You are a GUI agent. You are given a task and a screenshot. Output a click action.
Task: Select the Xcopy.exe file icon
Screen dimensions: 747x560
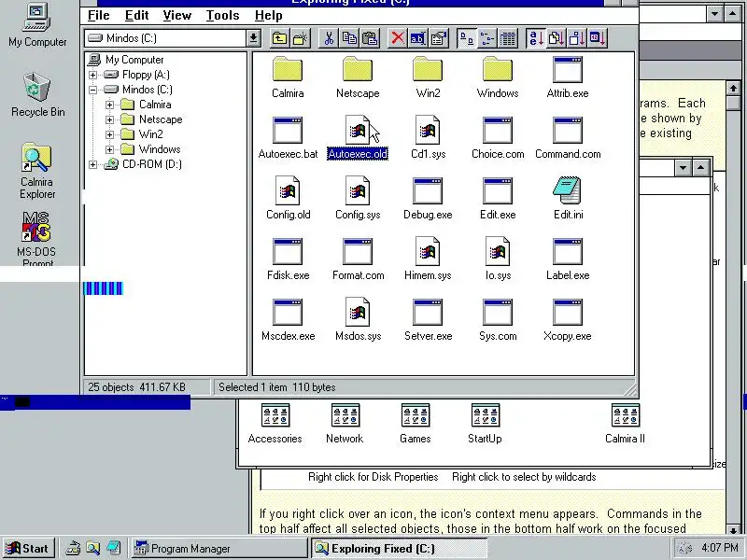568,320
